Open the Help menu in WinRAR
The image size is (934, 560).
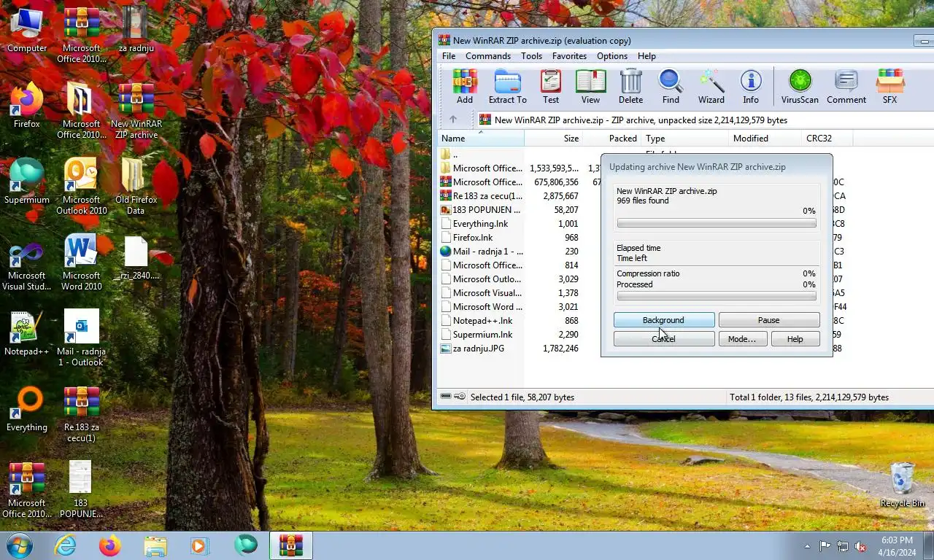[647, 56]
